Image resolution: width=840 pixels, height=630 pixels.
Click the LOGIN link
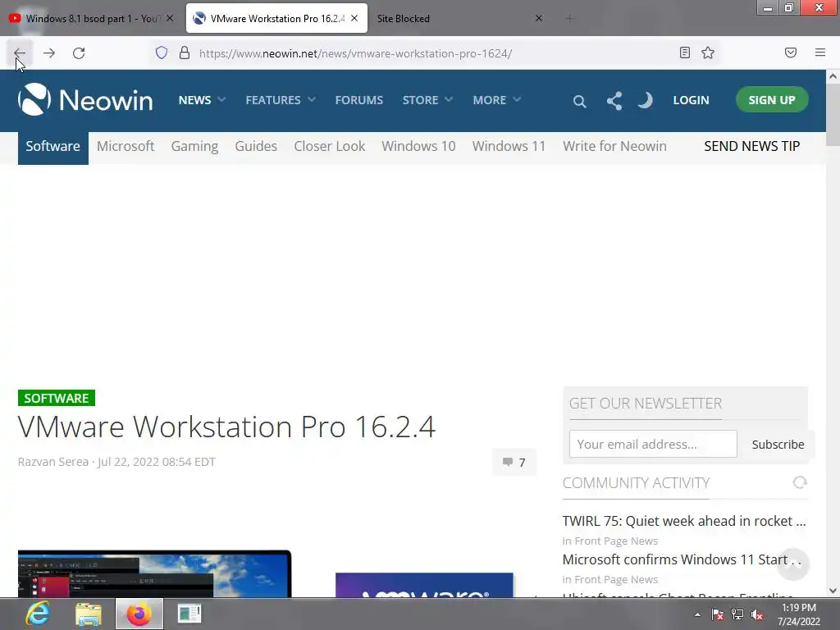691,100
